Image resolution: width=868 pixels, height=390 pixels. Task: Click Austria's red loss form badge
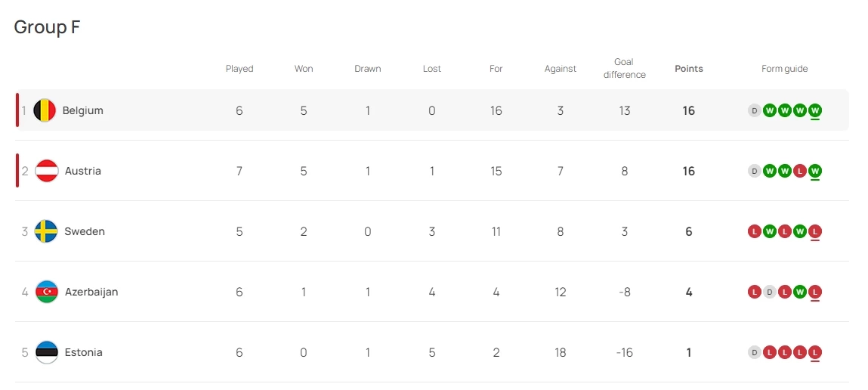[x=799, y=171]
